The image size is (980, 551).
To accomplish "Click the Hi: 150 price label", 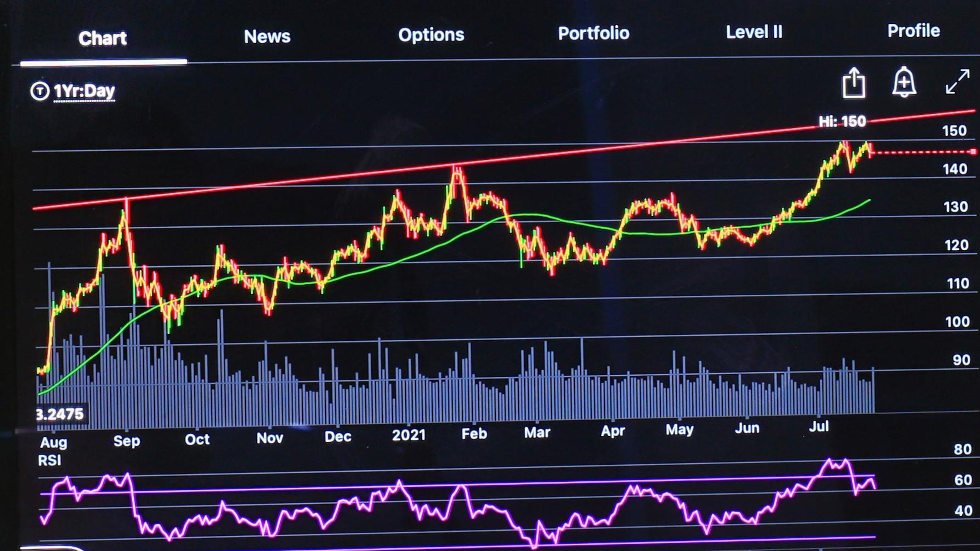I will 842,121.
